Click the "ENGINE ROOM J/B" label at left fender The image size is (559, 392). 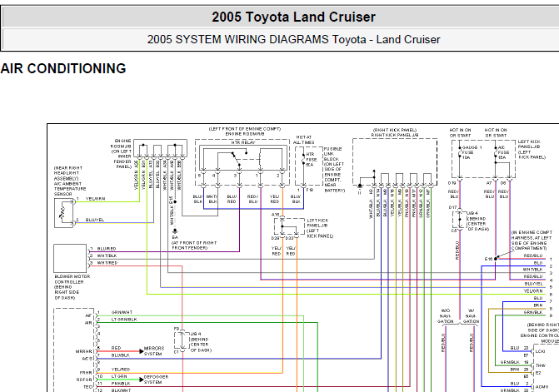click(122, 154)
